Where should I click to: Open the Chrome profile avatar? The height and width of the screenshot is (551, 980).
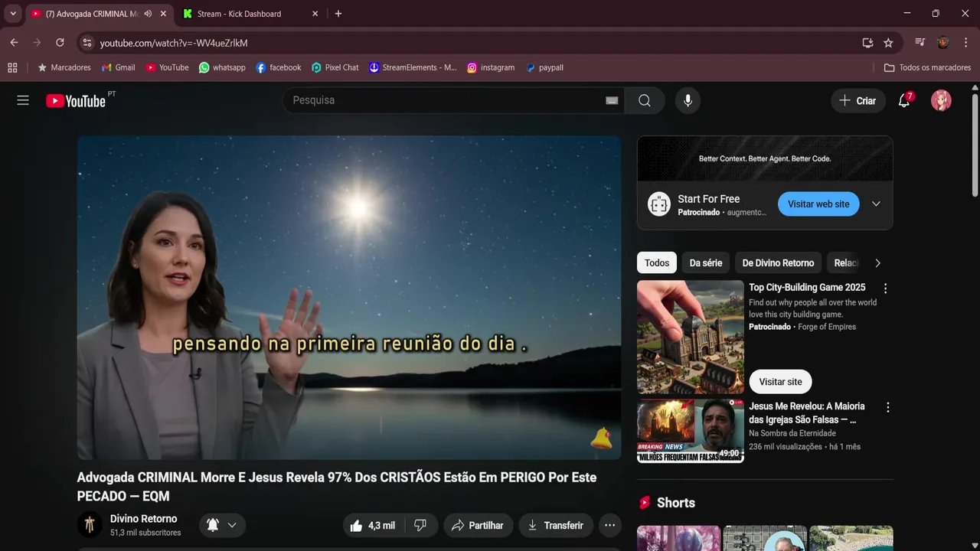943,43
